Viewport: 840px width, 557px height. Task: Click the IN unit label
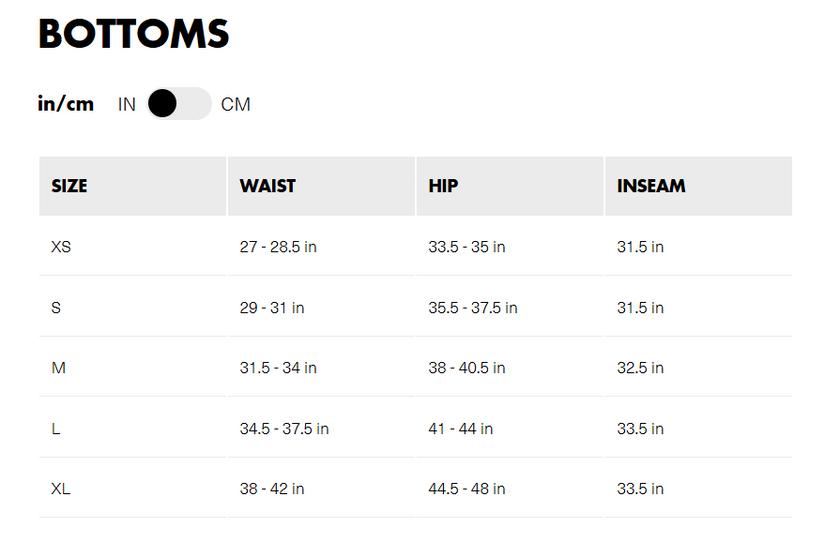(x=126, y=104)
